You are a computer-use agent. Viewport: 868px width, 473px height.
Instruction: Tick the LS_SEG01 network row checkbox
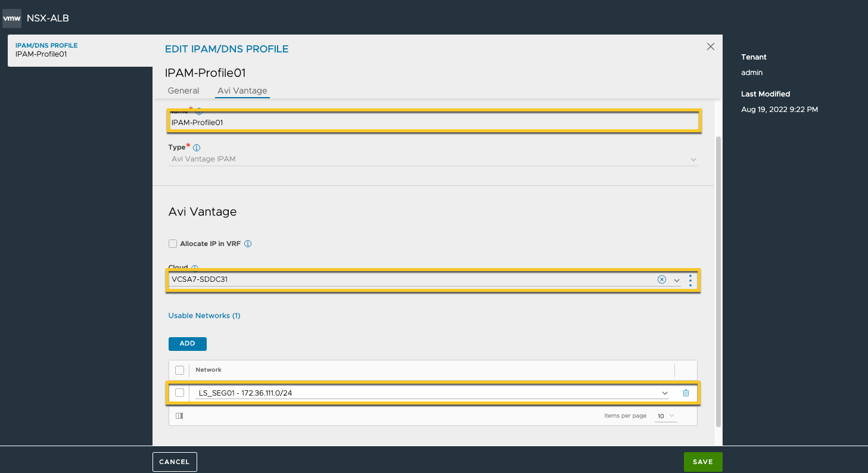(179, 393)
